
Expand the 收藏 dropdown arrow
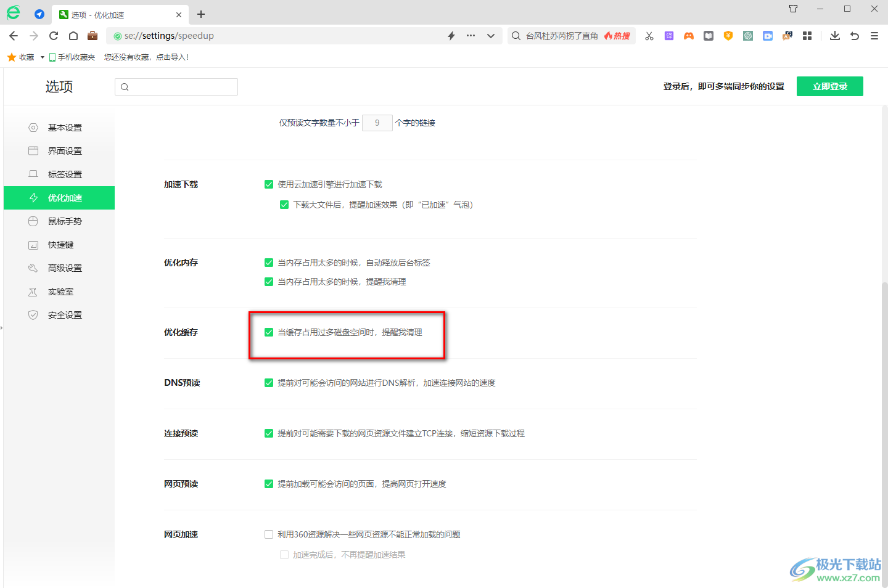tap(42, 57)
